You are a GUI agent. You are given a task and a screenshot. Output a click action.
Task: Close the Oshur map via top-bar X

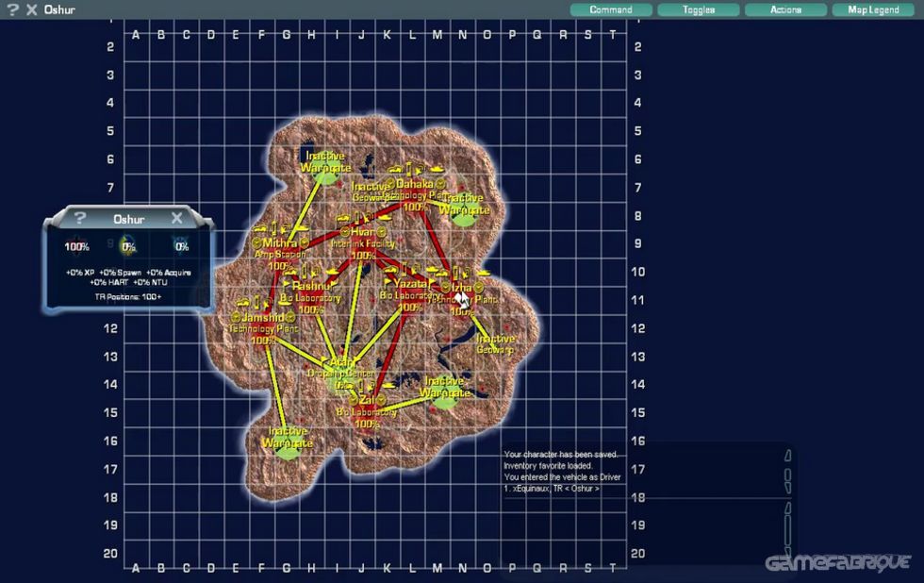[32, 9]
